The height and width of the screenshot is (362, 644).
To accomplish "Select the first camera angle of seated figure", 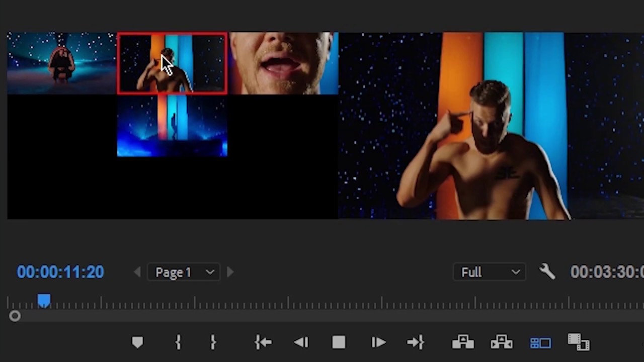I will 61,63.
